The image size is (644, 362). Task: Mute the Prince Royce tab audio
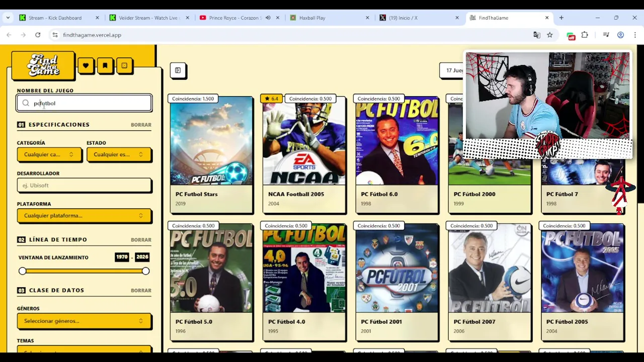point(268,18)
